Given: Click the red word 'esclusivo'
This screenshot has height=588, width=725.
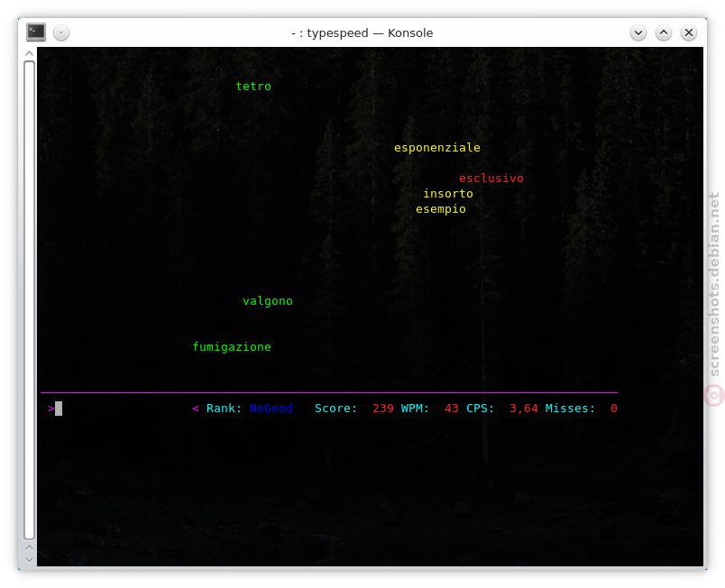Looking at the screenshot, I should 491,179.
